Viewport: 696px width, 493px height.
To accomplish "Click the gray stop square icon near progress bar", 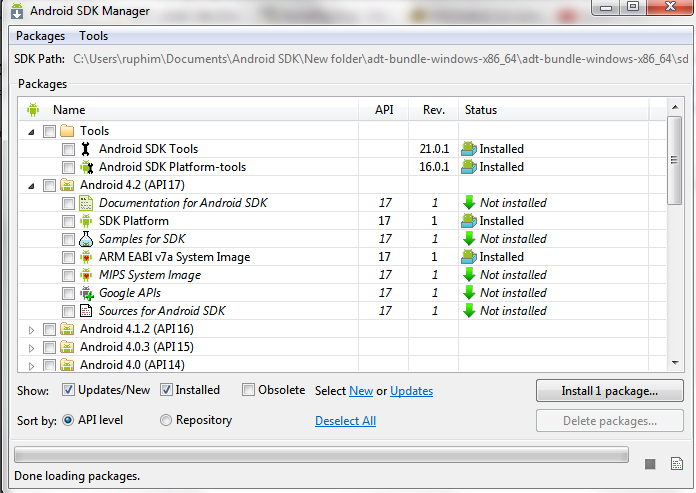I will coord(650,464).
